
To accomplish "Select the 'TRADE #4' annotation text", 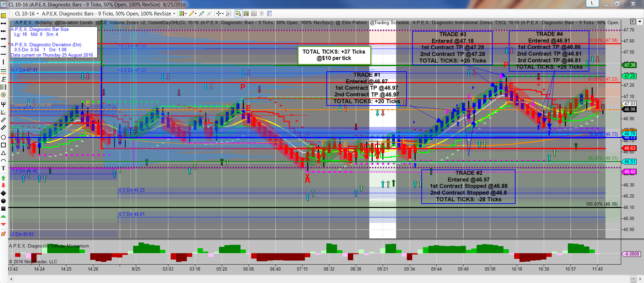I will (x=549, y=34).
